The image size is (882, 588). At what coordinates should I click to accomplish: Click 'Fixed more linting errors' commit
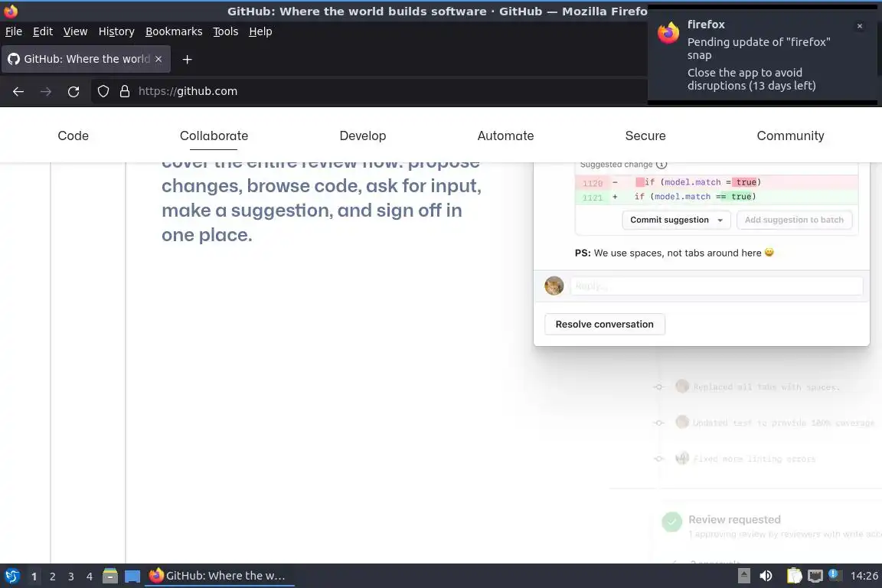[x=754, y=459]
